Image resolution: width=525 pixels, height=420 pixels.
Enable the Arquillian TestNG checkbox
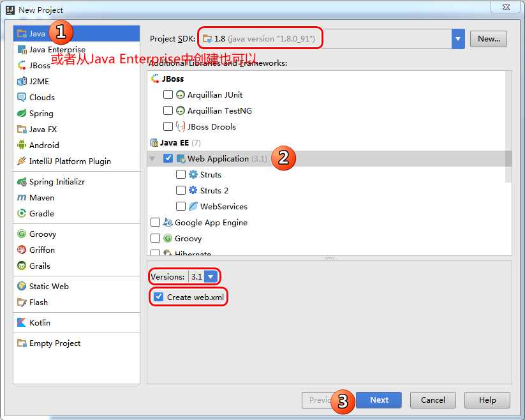point(168,110)
